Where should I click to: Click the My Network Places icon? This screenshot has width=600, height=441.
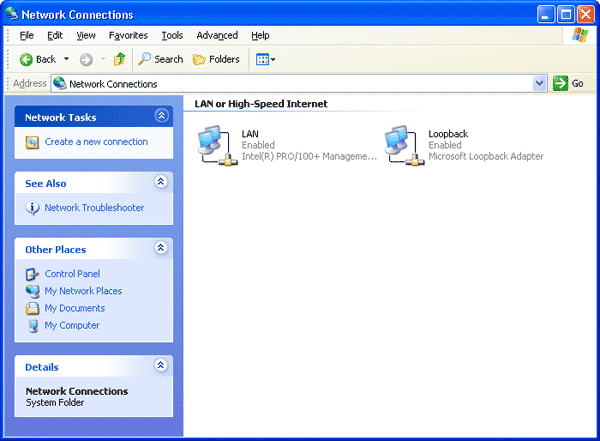point(33,291)
